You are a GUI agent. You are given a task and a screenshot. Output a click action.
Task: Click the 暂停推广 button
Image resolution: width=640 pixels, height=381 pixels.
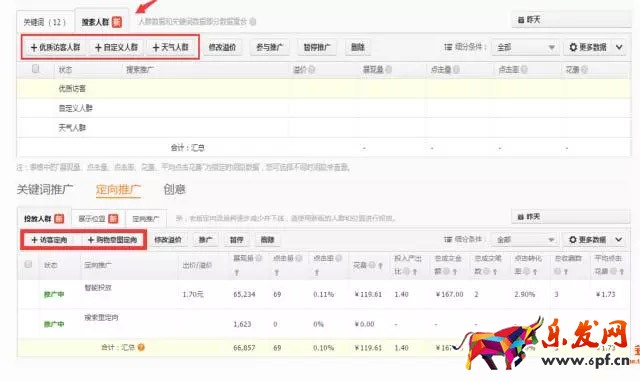click(x=317, y=47)
